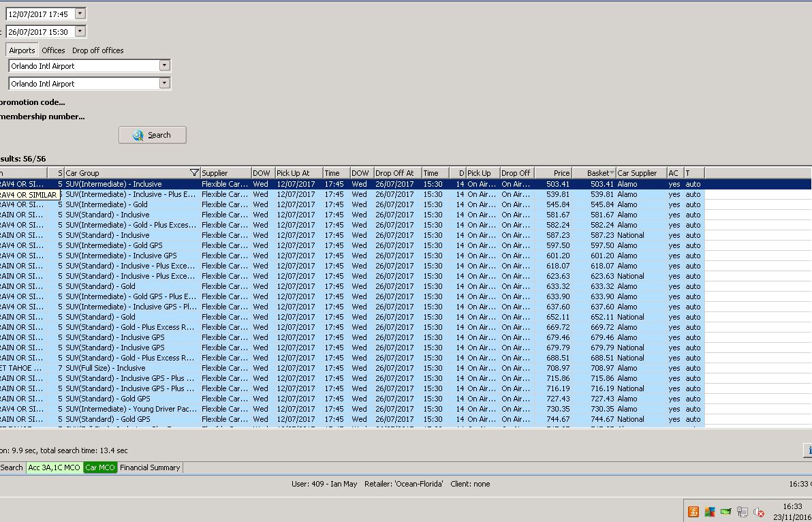This screenshot has width=812, height=522.
Task: Select the National row priced 587.23
Action: [352, 235]
